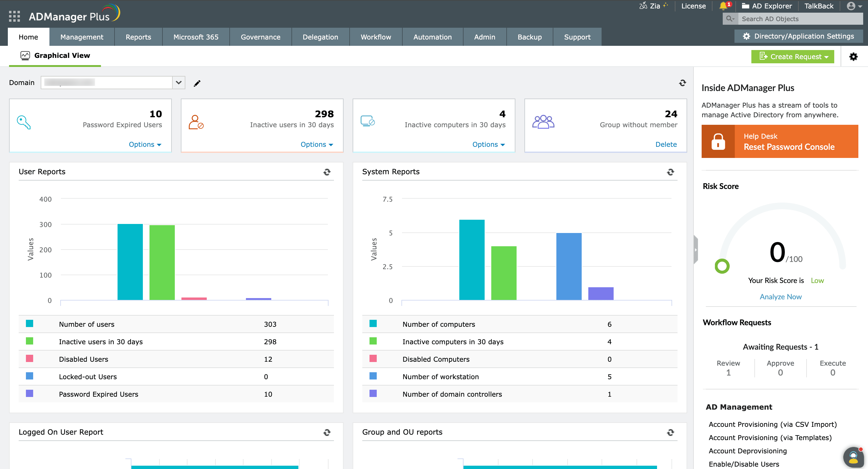Open the Microsoft 365 tab
This screenshot has height=469, width=868.
point(196,37)
